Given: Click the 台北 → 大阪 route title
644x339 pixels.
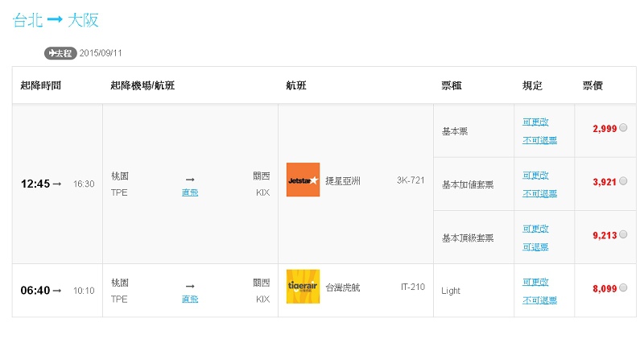Looking at the screenshot, I should point(56,20).
